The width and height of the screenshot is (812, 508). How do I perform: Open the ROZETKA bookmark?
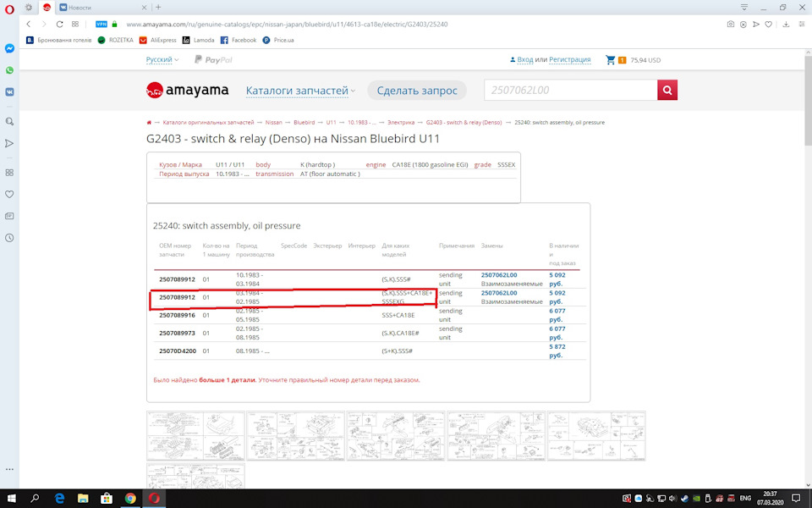click(x=116, y=40)
